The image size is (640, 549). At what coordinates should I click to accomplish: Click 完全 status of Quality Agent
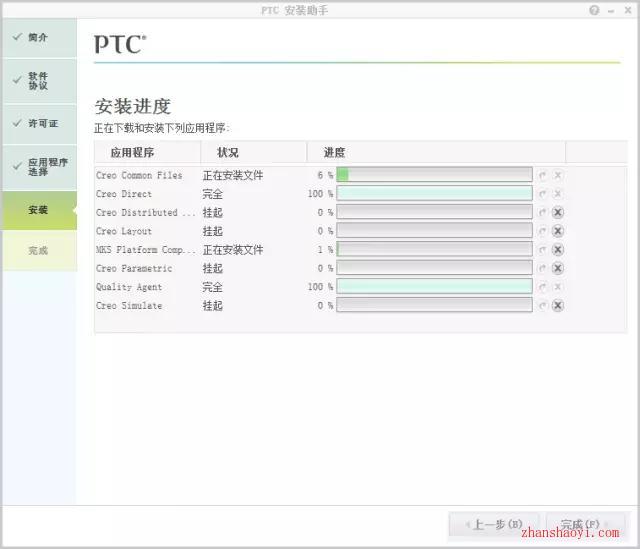click(x=213, y=287)
